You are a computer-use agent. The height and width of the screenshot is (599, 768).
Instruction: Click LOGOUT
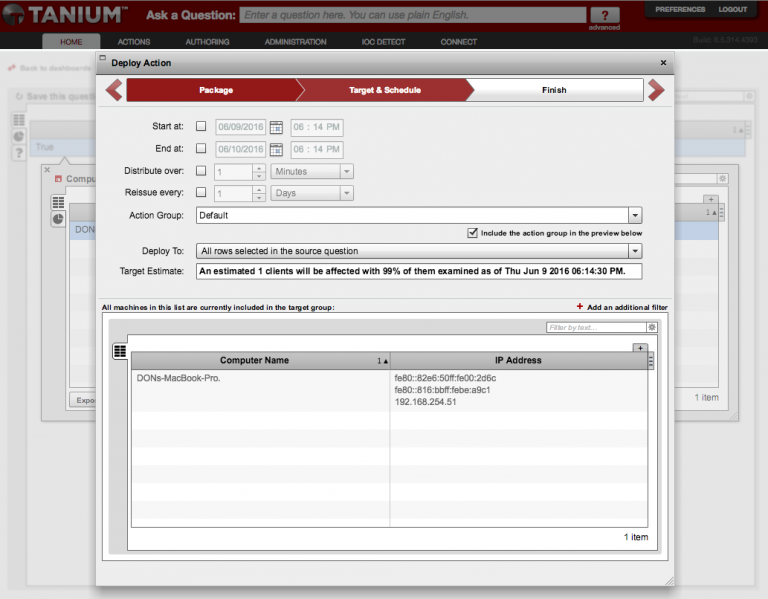pyautogui.click(x=733, y=9)
